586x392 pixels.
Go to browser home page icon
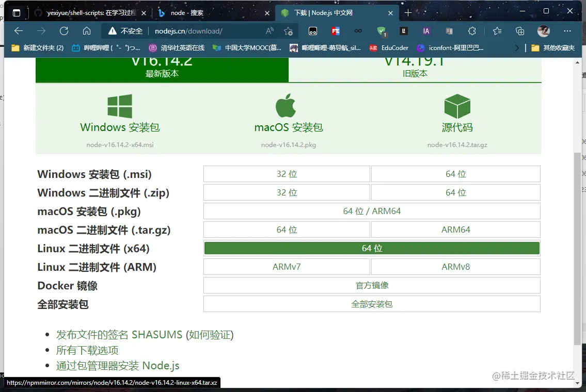[87, 31]
